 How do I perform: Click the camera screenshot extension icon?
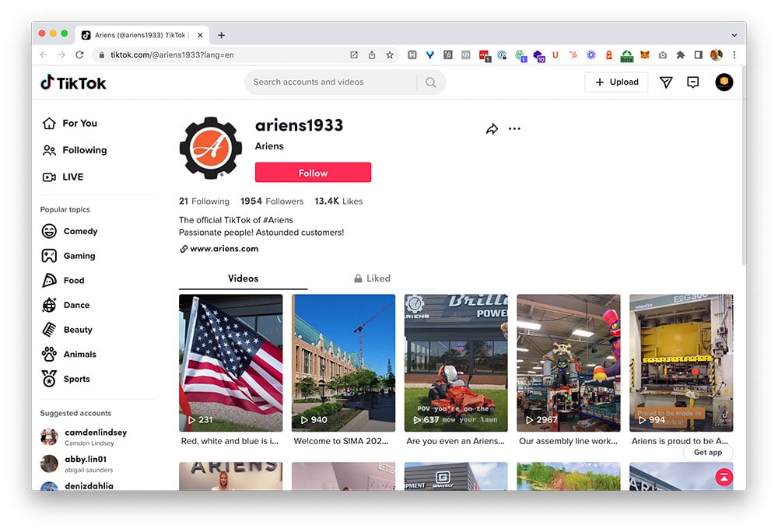tap(662, 55)
